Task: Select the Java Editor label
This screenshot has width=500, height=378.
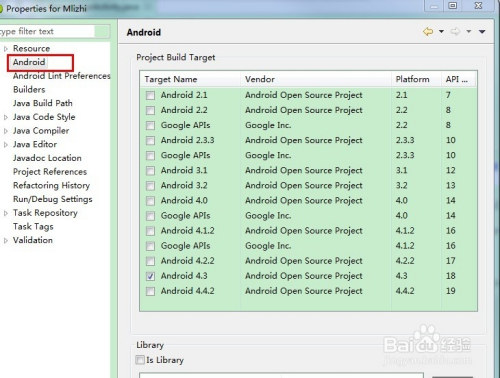Action: tap(35, 144)
